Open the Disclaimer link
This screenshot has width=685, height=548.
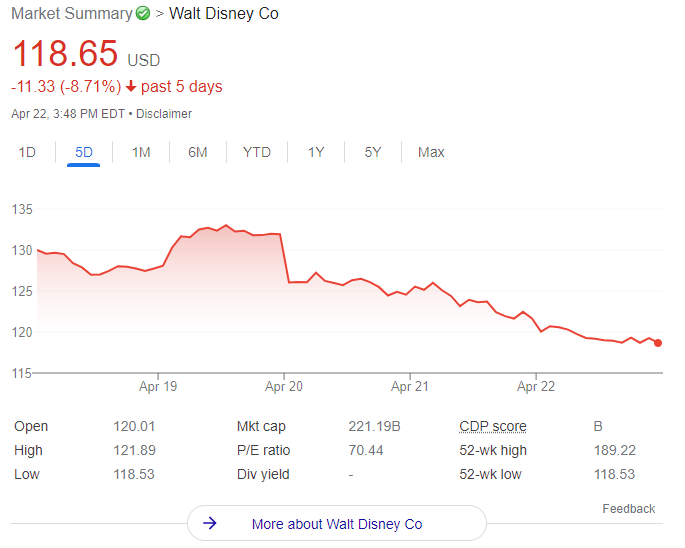click(164, 114)
